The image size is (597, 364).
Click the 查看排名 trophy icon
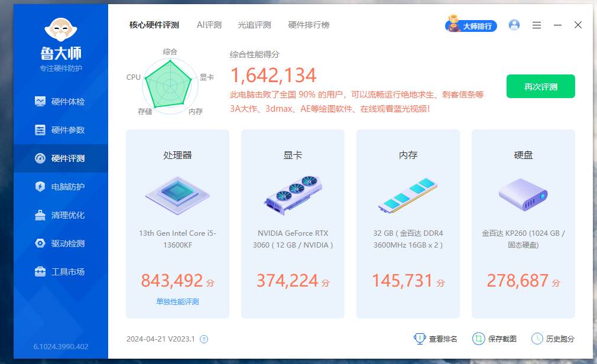click(419, 339)
